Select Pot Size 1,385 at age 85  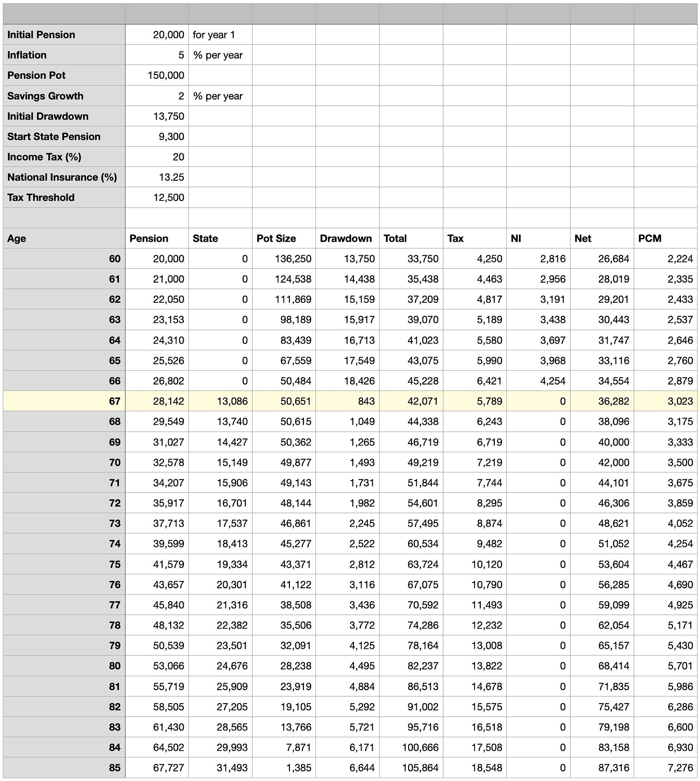pyautogui.click(x=284, y=768)
